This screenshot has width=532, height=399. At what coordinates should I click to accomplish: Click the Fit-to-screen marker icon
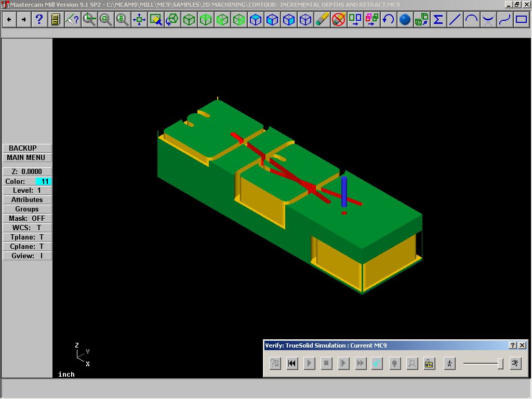point(156,20)
